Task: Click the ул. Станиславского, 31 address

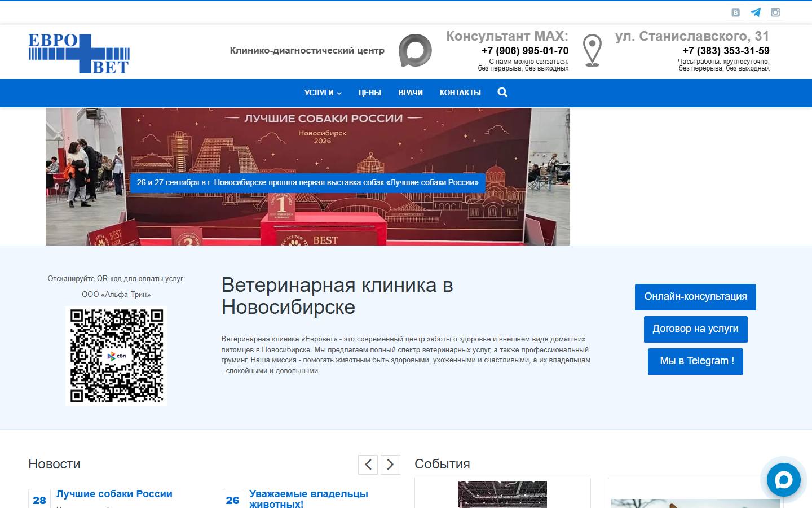Action: click(692, 36)
